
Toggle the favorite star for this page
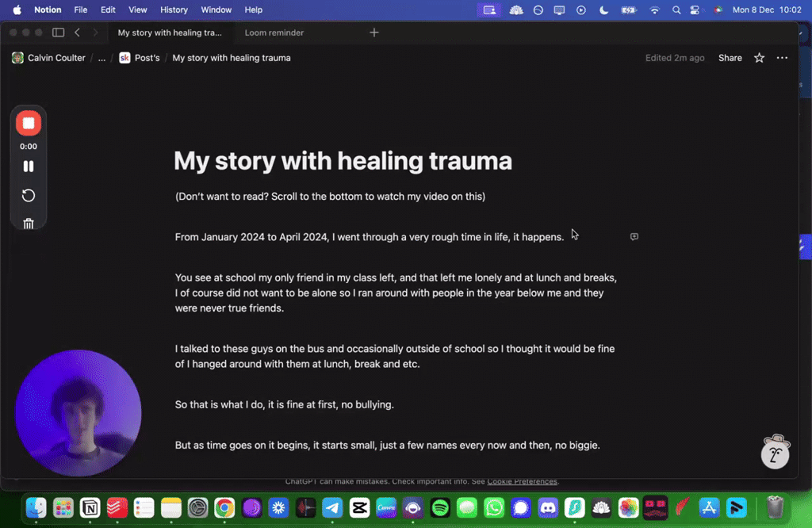click(759, 57)
